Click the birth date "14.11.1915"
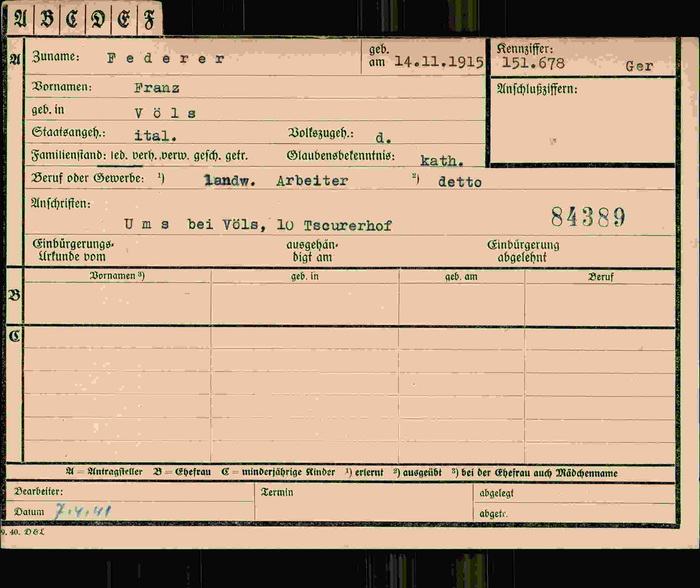This screenshot has width=700, height=588. 439,62
